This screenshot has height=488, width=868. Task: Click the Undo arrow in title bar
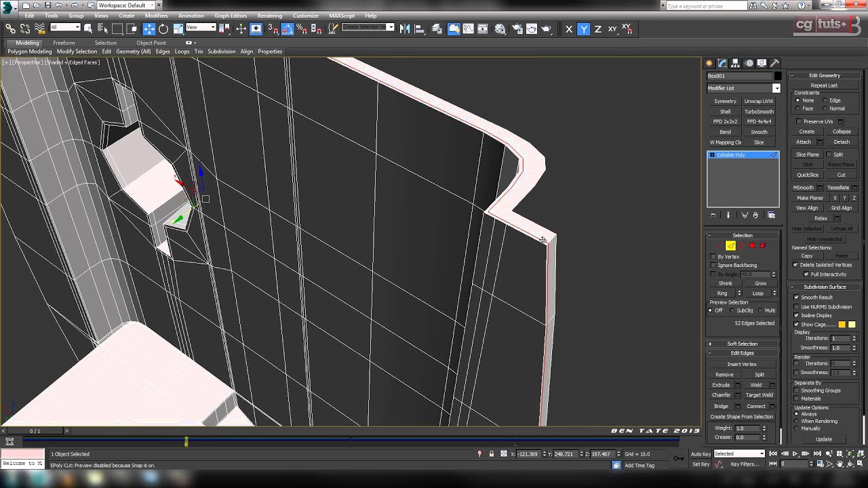point(60,5)
